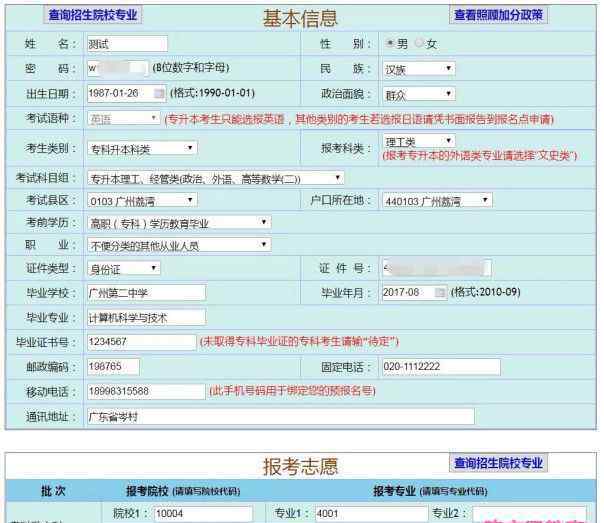Image resolution: width=604 pixels, height=523 pixels.
Task: Expand the 考试科目组 dropdown
Action: click(x=216, y=178)
